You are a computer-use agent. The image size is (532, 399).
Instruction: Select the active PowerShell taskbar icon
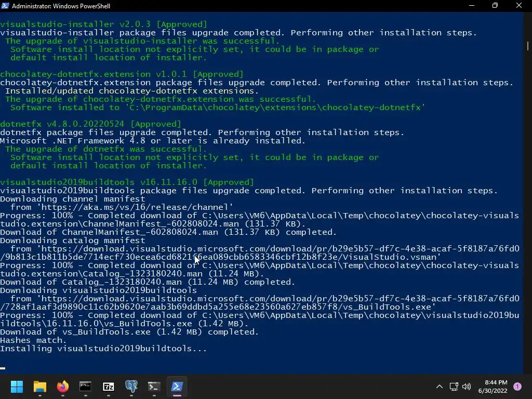coord(177,387)
